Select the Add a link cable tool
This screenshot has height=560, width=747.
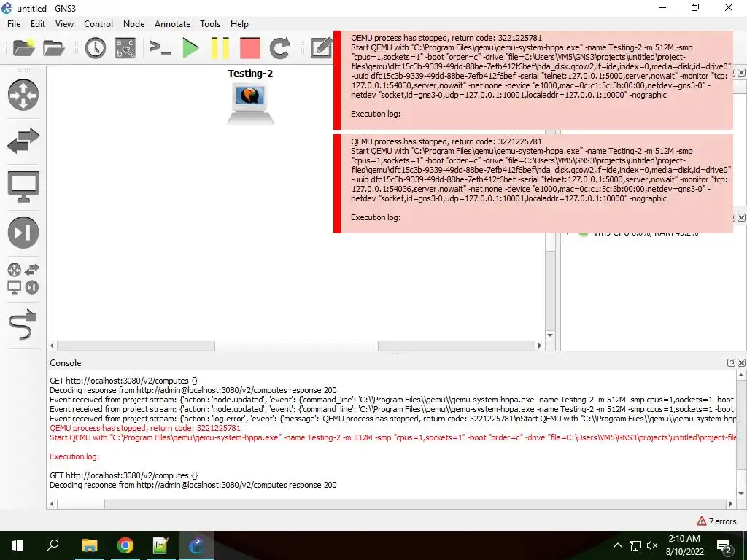[x=23, y=324]
